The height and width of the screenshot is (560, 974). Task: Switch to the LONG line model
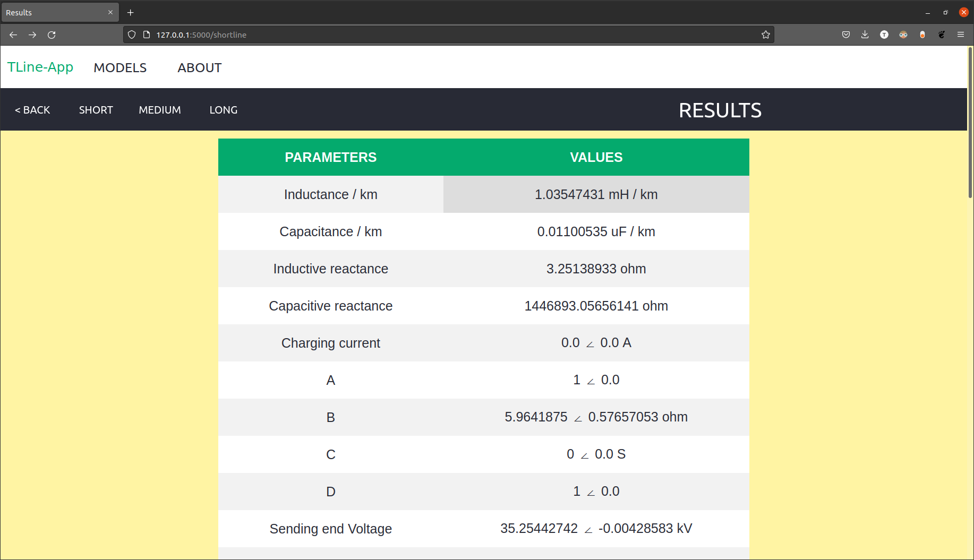coord(224,110)
